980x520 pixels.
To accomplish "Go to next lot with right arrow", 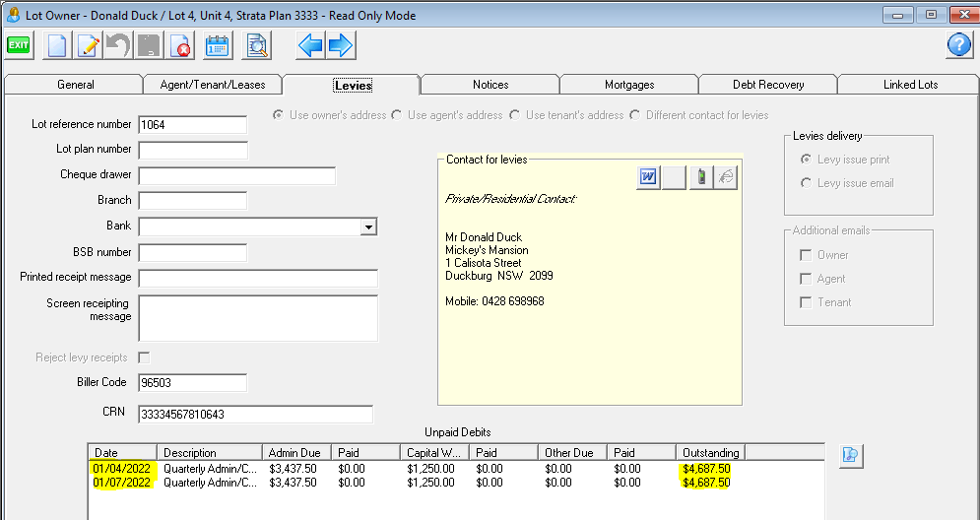I will tap(341, 45).
